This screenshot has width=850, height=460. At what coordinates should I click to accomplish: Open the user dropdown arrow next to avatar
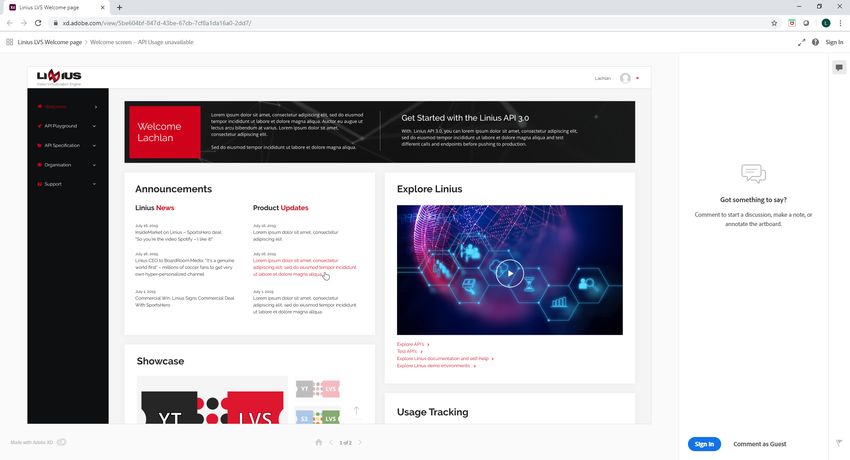tap(638, 78)
